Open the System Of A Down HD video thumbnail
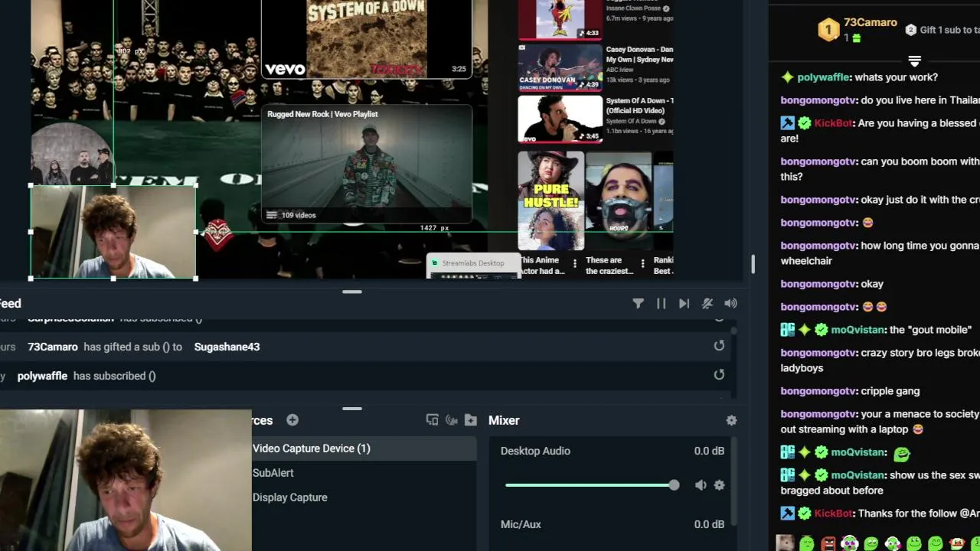 click(560, 119)
